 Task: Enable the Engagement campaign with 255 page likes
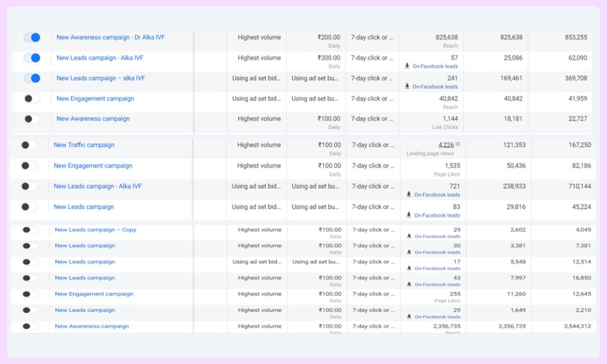[30, 294]
